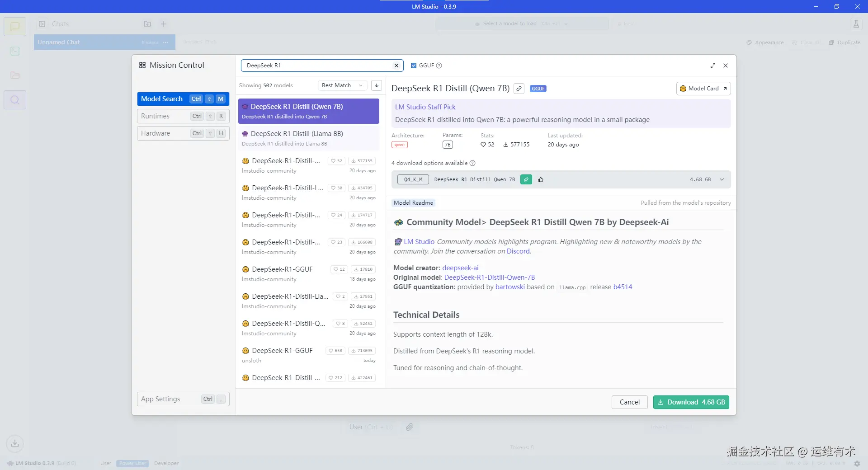Click the thumbs-up icon on Q4_K_M row
This screenshot has width=868, height=470.
point(541,179)
